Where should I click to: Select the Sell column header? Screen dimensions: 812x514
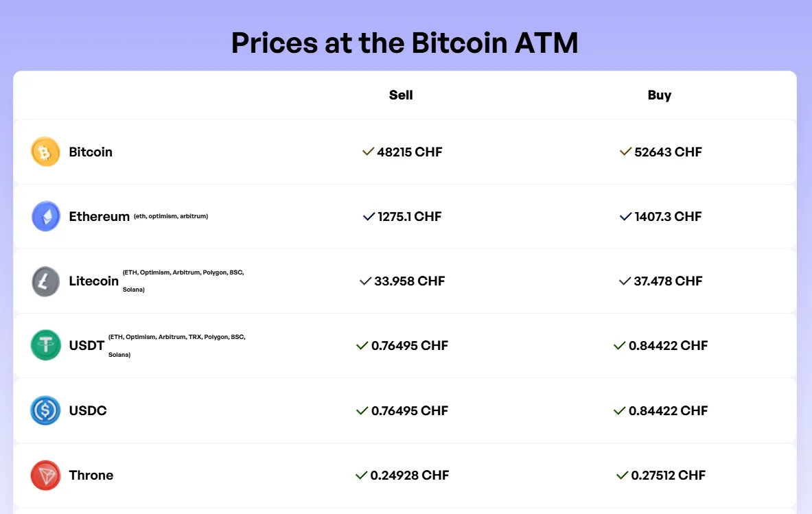(x=401, y=95)
